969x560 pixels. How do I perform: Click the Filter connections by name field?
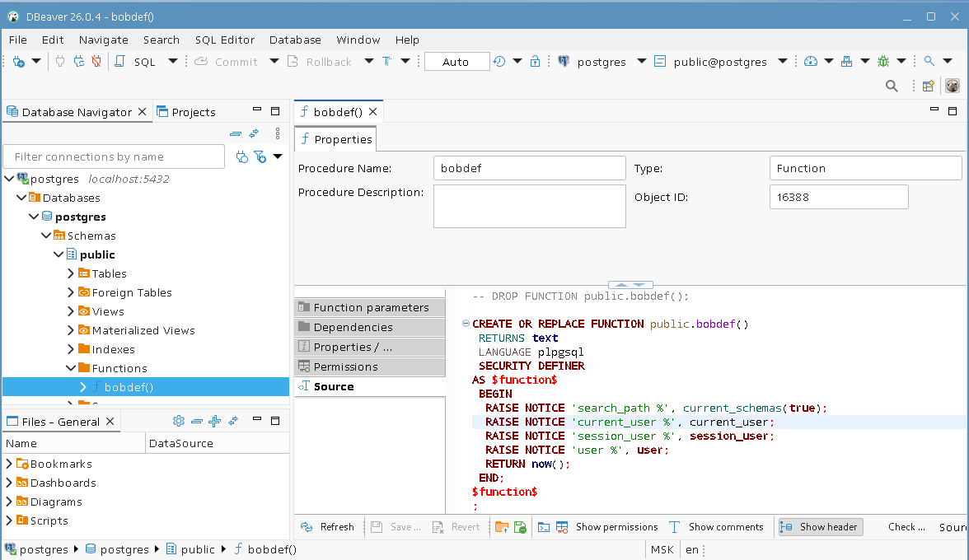(114, 156)
